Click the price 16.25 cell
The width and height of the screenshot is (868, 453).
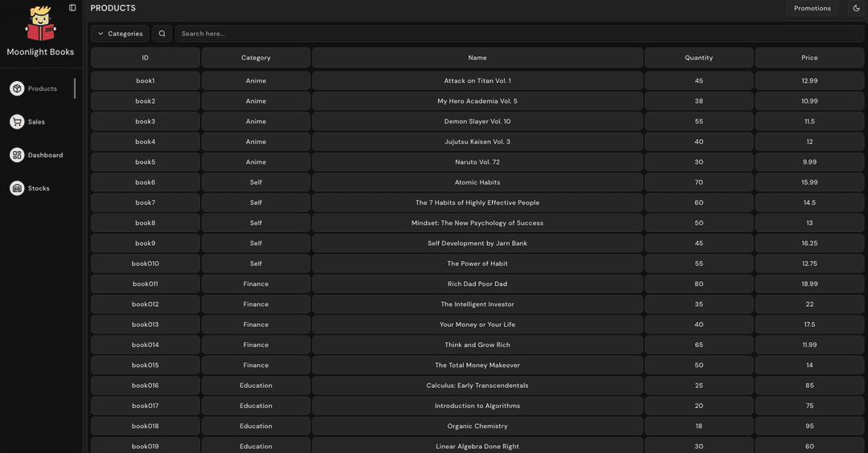click(x=809, y=243)
